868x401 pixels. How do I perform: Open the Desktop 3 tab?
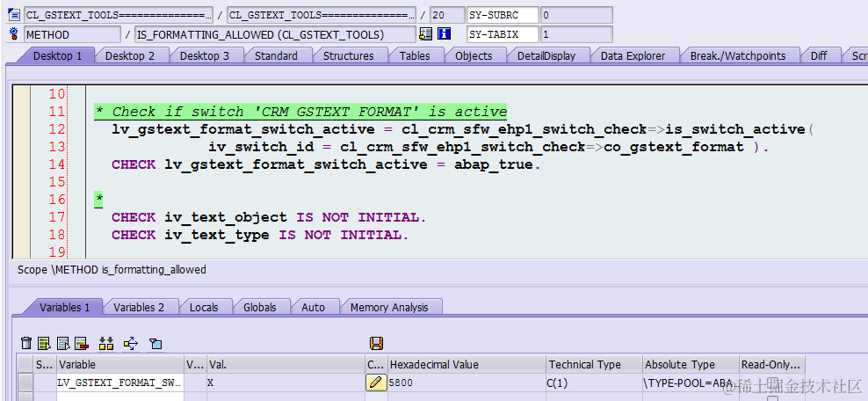205,56
